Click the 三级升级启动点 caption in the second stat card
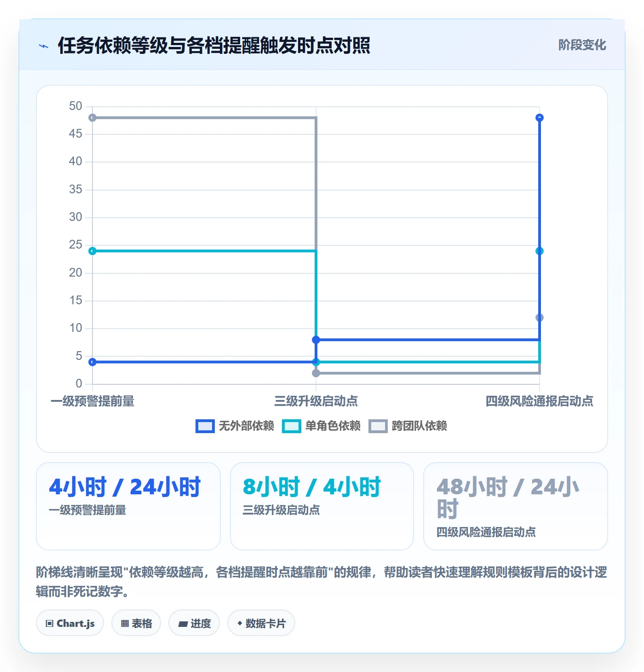The image size is (644, 672). click(282, 510)
